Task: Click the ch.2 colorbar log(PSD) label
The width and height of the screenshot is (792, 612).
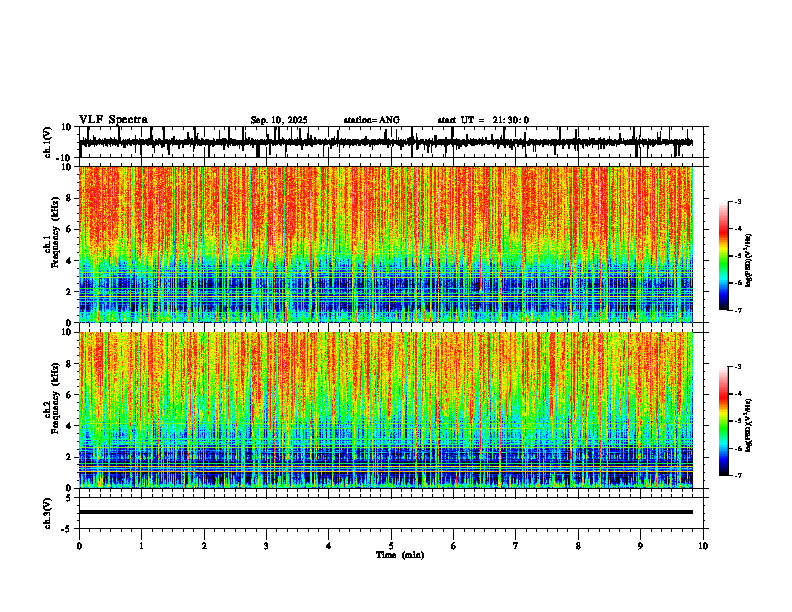Action: [x=749, y=425]
